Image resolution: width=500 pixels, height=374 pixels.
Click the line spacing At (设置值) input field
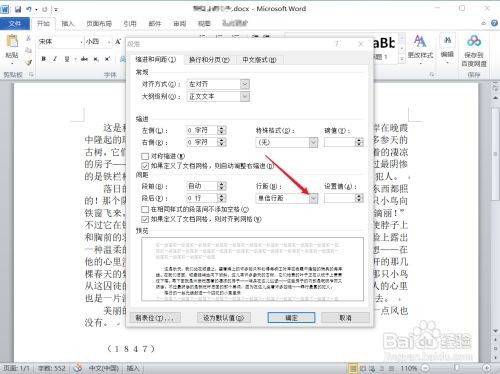coord(340,198)
